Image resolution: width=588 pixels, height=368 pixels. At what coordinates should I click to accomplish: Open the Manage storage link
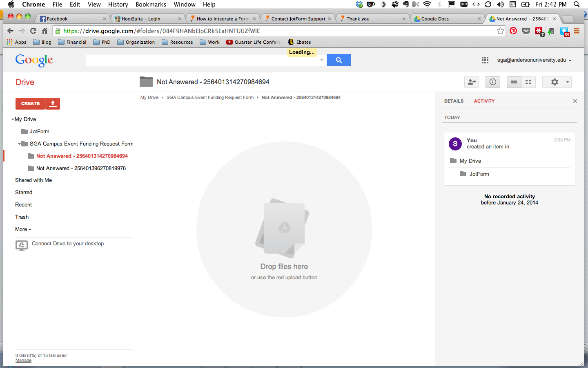(23, 360)
